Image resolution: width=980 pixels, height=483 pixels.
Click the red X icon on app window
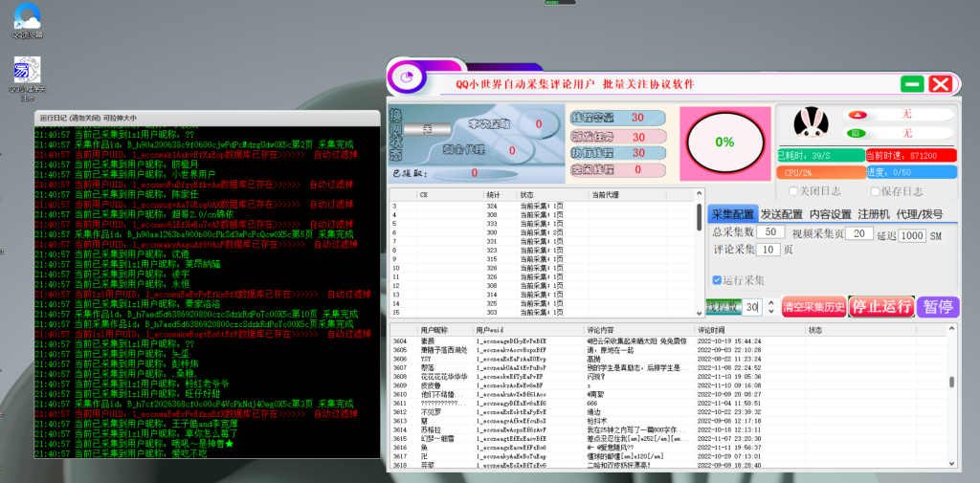point(941,83)
